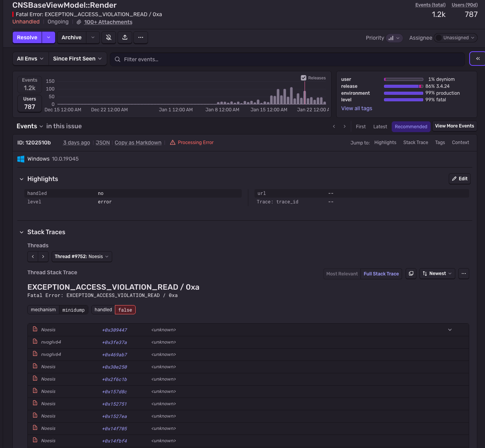Click the share issue upload icon
This screenshot has width=485, height=448.
coord(125,37)
